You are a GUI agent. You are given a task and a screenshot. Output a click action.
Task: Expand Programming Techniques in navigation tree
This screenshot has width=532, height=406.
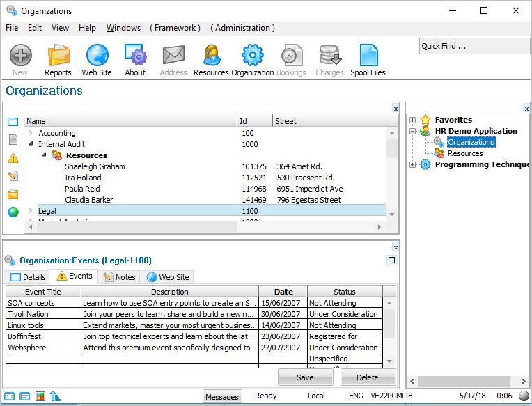413,164
